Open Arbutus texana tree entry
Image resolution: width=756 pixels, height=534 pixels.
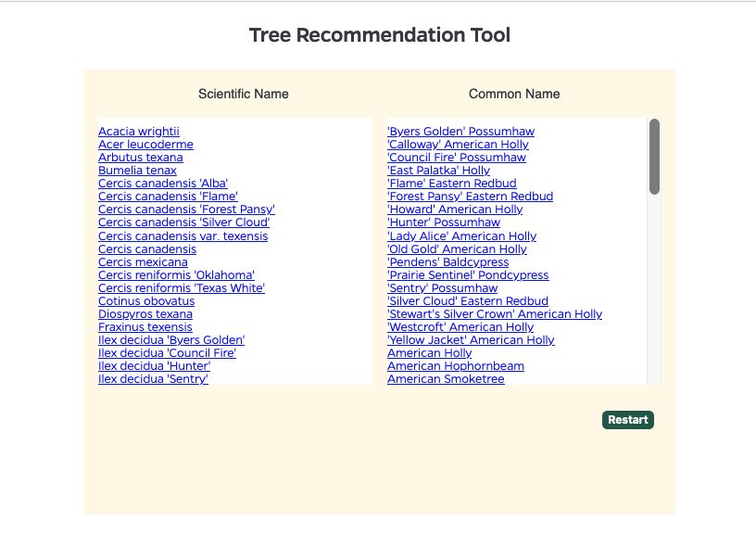pyautogui.click(x=141, y=158)
